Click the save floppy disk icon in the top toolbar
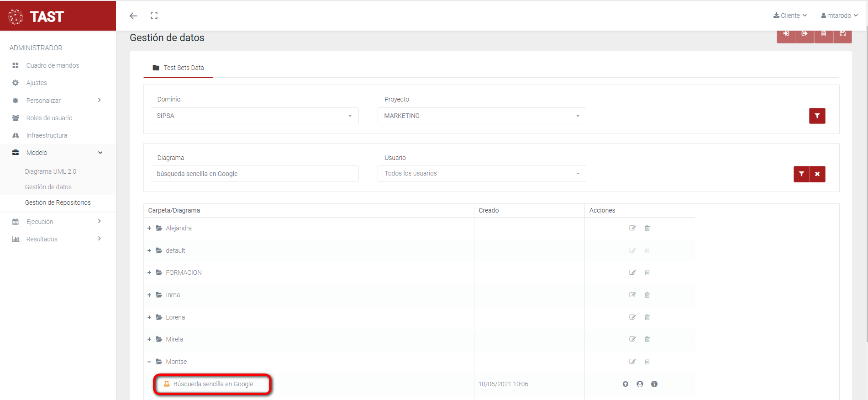Screen dimensions: 868x400 [x=842, y=34]
